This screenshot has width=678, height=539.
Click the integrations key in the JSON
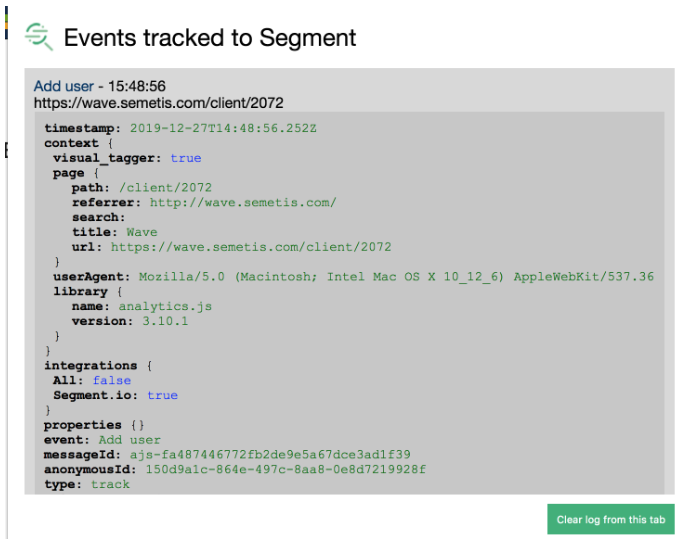[91, 366]
